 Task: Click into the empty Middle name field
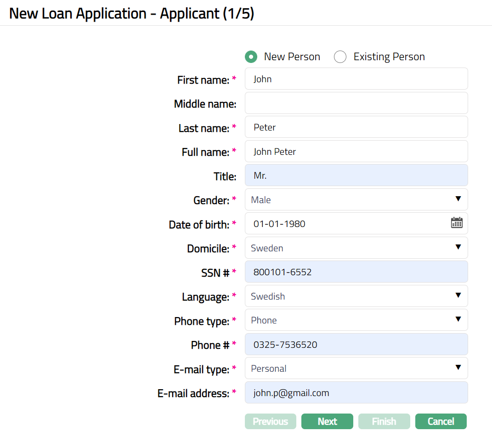(356, 103)
